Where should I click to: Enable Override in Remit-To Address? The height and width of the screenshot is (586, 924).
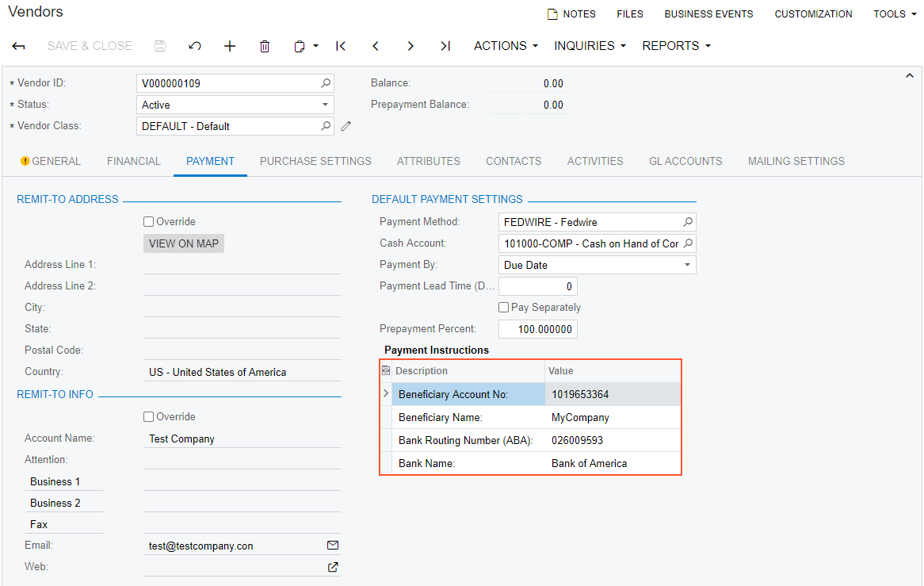tap(149, 222)
